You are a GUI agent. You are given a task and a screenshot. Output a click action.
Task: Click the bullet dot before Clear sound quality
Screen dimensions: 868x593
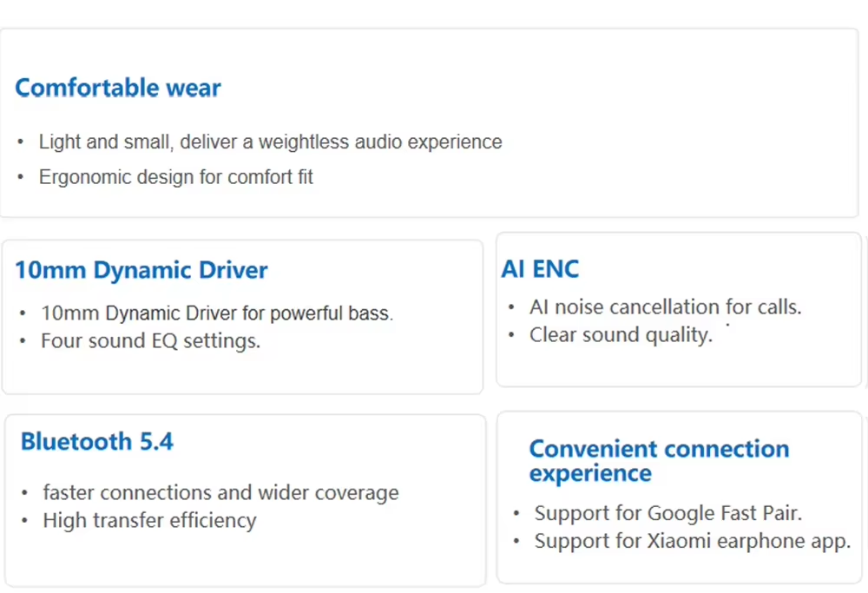pyautogui.click(x=512, y=335)
